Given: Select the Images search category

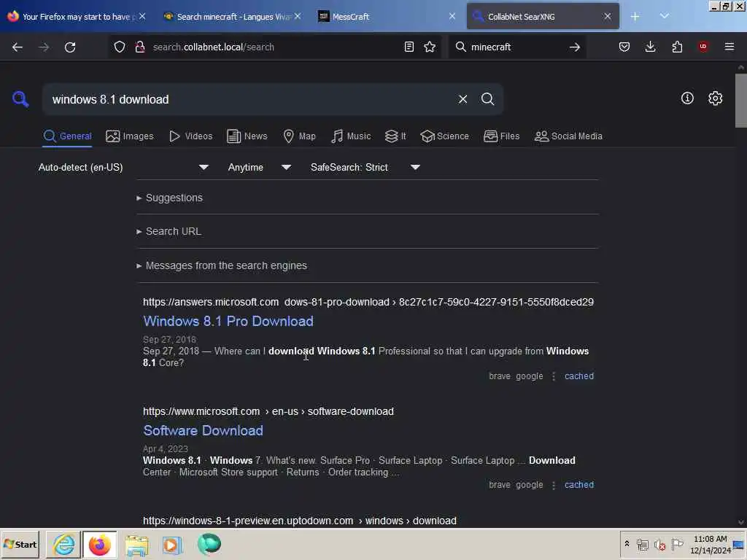Looking at the screenshot, I should click(130, 136).
